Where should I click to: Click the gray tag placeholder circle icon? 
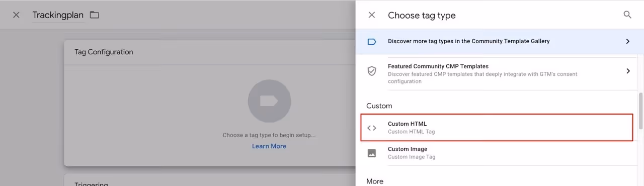click(x=269, y=101)
